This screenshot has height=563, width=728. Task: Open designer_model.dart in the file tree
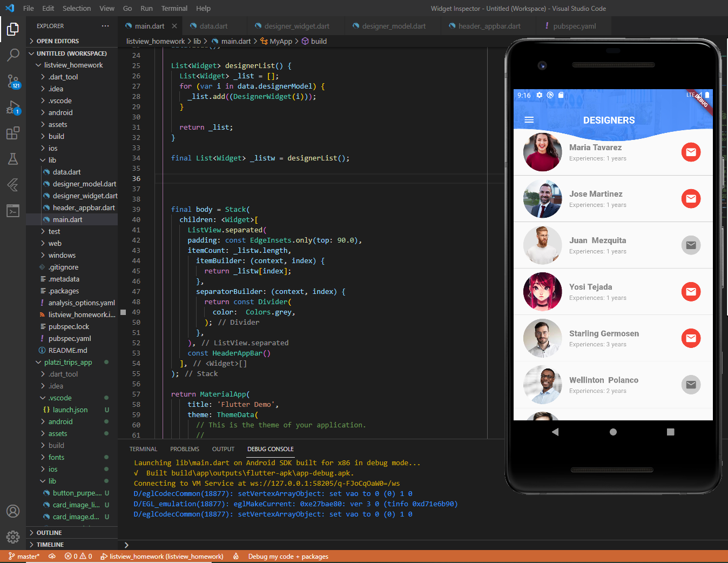tap(72, 184)
